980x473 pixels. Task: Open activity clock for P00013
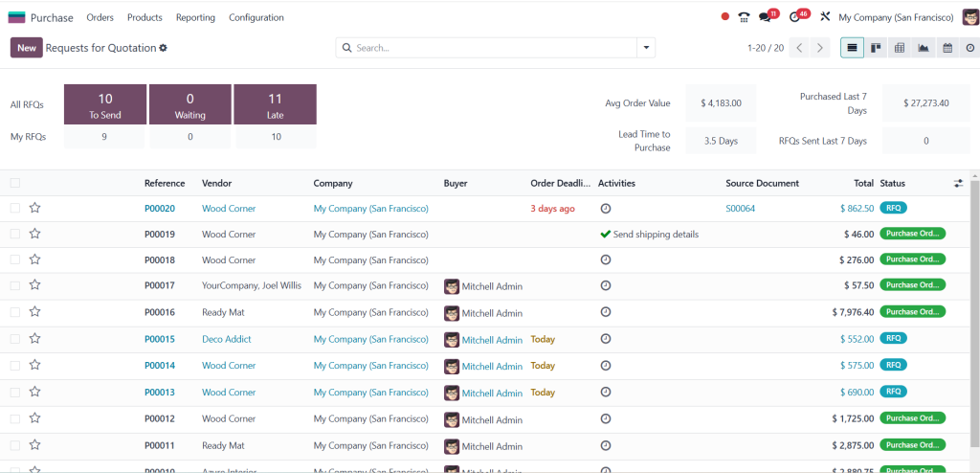tap(605, 392)
